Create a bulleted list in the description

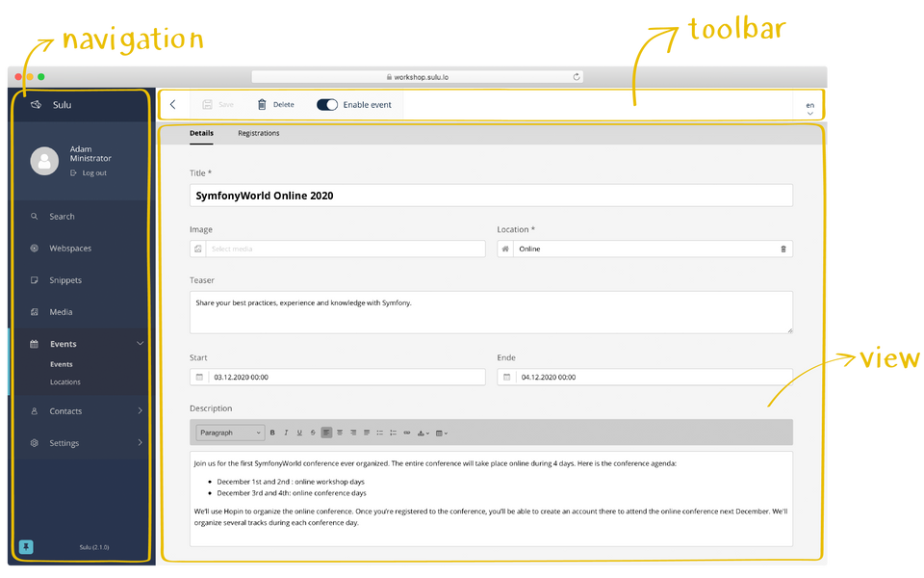381,432
